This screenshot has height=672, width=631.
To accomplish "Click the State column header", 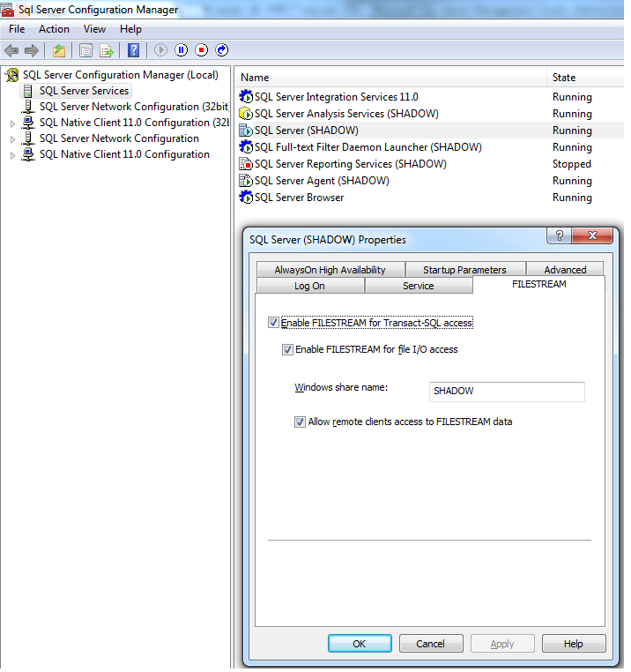I will tap(585, 78).
